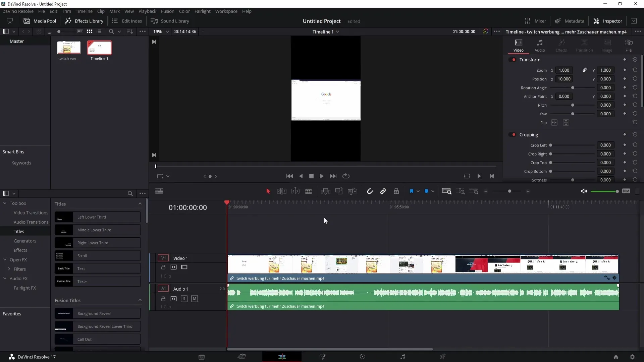This screenshot has width=644, height=362.
Task: Toggle Video 1 track lock icon
Action: tap(163, 267)
